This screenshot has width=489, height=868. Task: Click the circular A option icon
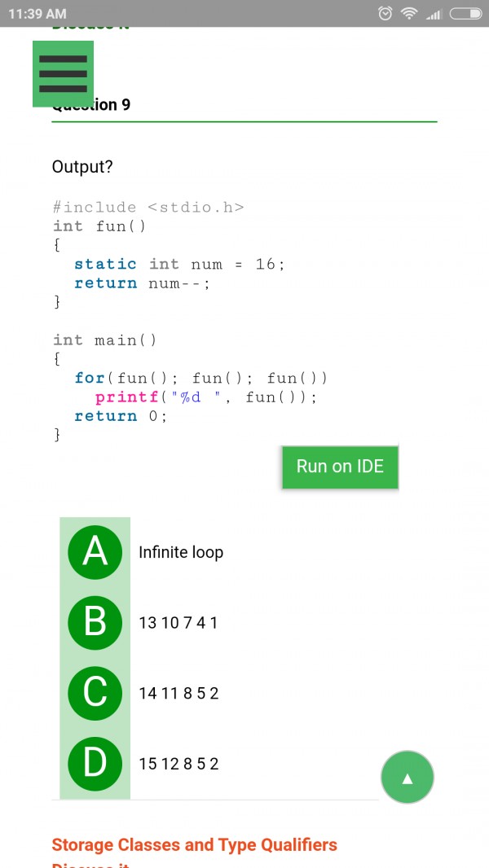coord(95,552)
